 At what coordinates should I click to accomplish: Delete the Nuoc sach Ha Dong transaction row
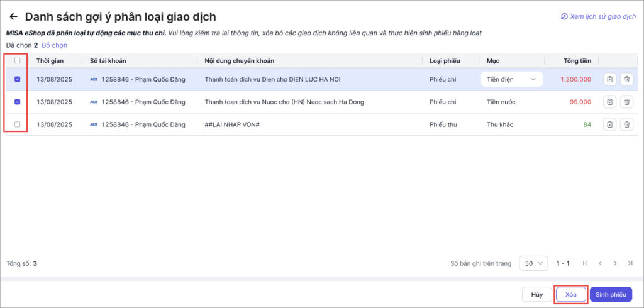pos(626,102)
